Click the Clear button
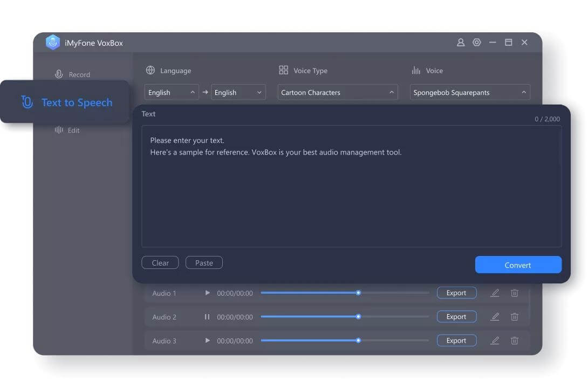This screenshot has height=389, width=588. 160,262
